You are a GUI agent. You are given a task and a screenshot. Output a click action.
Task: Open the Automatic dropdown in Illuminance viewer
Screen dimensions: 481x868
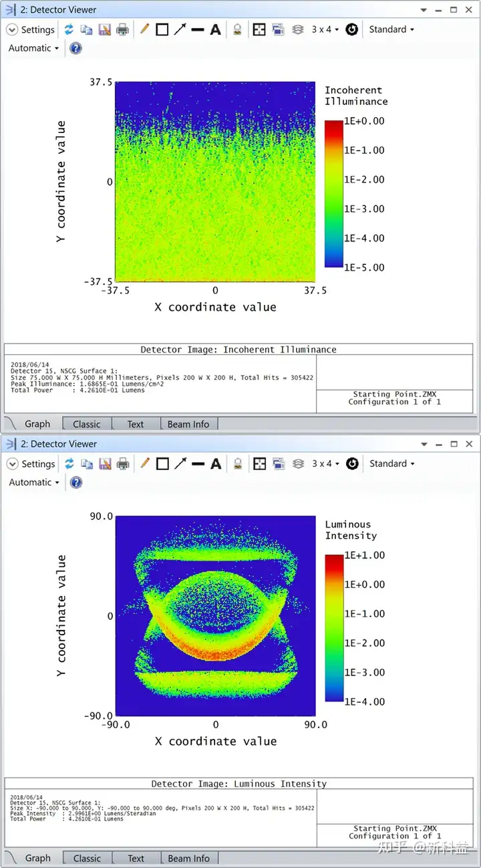(33, 48)
